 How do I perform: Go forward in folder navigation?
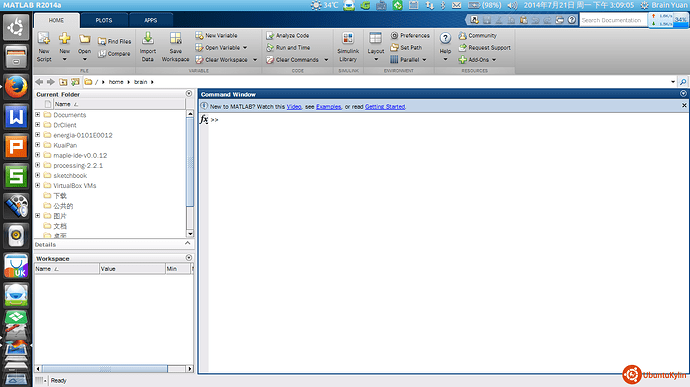click(51, 82)
